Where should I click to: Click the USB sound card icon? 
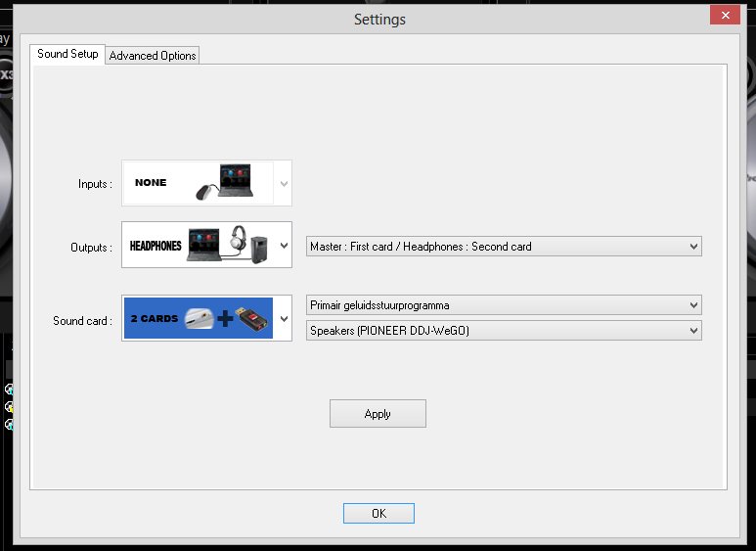[x=251, y=319]
